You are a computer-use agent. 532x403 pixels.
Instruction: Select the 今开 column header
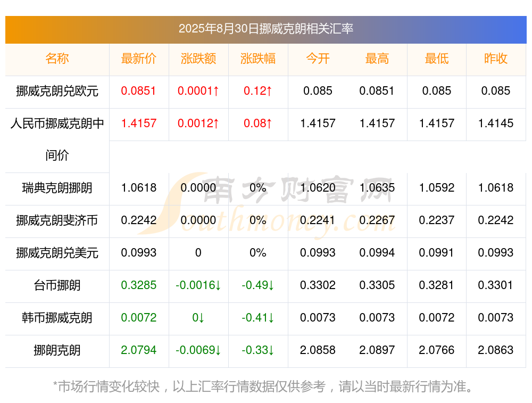pos(318,59)
